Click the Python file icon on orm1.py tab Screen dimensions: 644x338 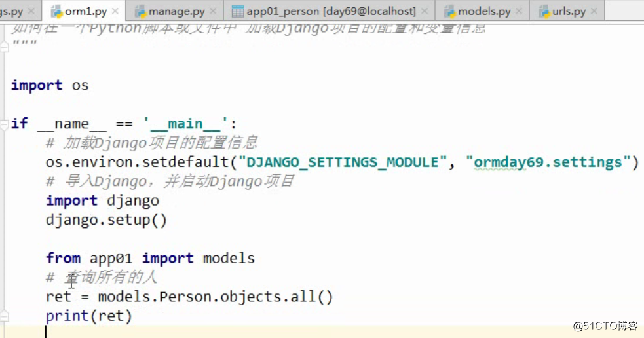56,12
